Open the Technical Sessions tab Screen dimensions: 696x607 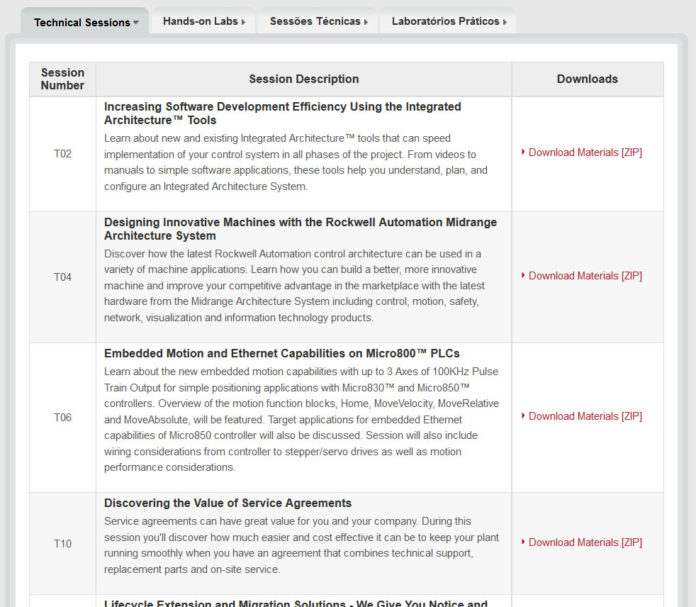(x=84, y=21)
